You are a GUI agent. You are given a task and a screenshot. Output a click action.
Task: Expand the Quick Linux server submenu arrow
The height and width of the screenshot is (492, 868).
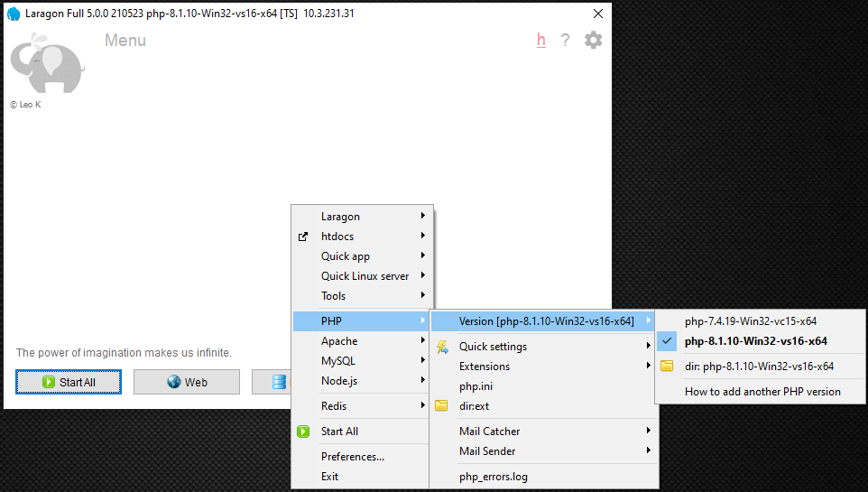point(423,275)
